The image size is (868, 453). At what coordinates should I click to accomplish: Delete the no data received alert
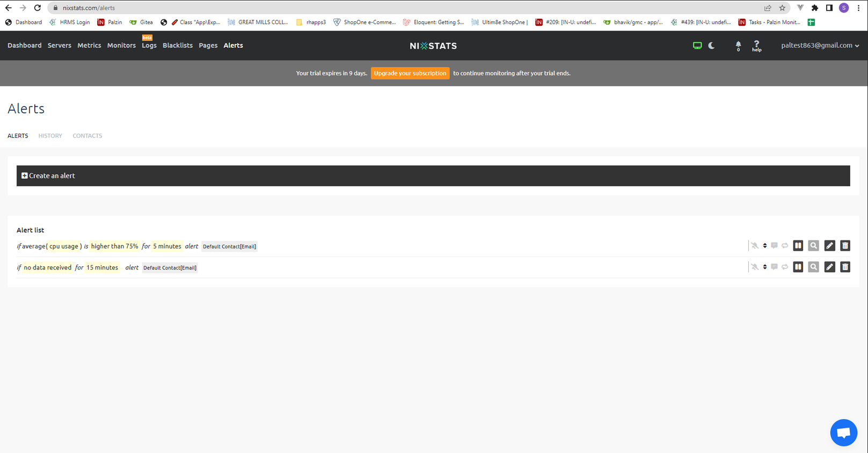coord(845,267)
